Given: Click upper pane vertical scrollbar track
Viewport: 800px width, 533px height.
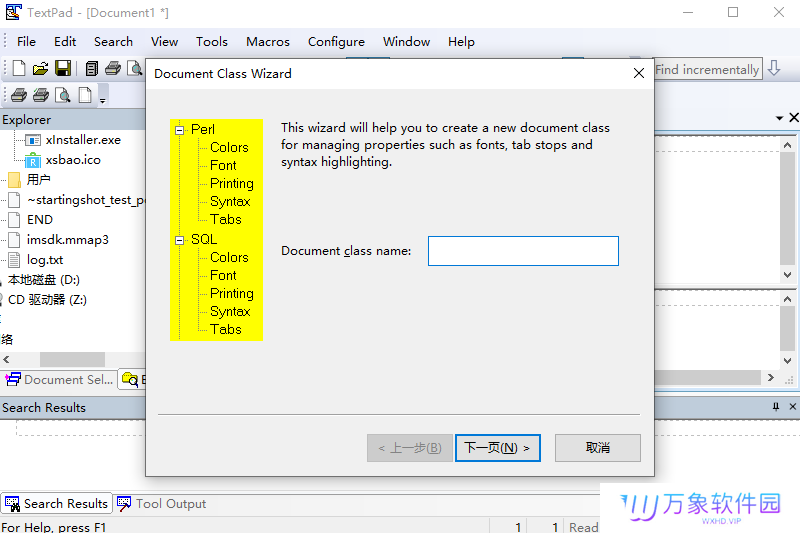Looking at the screenshot, I should 787,209.
